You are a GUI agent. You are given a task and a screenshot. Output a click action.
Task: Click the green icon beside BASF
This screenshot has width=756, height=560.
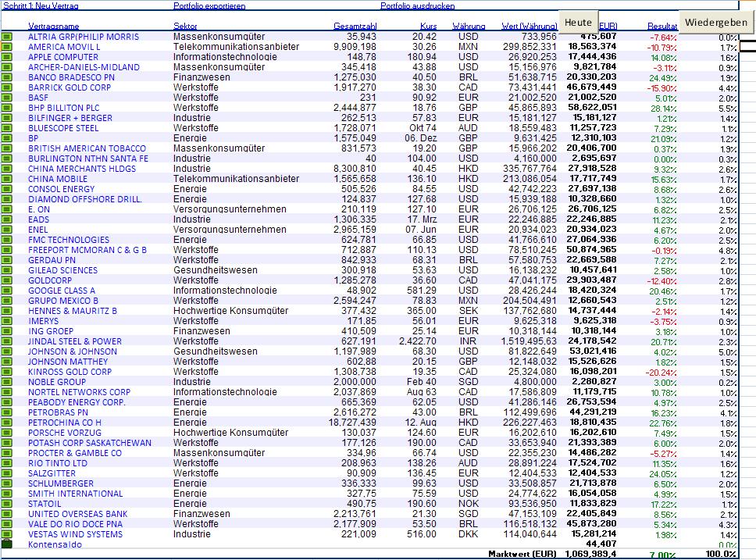pyautogui.click(x=6, y=98)
